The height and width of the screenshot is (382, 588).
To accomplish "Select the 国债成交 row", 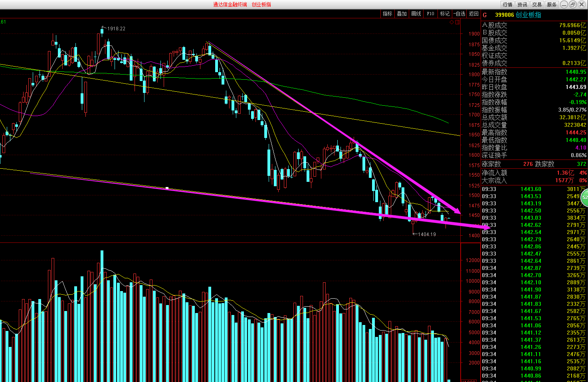I will (x=534, y=40).
